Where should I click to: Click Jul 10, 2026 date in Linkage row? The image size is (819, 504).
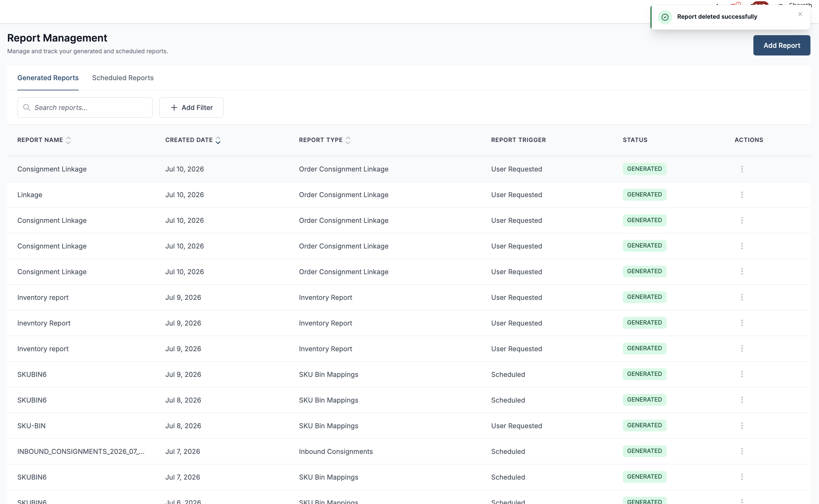[x=184, y=195]
